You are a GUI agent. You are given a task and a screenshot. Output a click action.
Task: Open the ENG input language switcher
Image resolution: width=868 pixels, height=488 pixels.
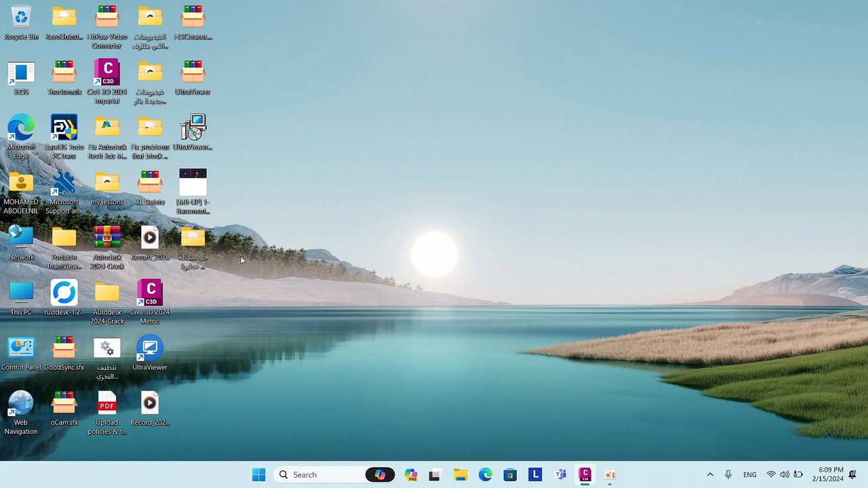(x=750, y=475)
